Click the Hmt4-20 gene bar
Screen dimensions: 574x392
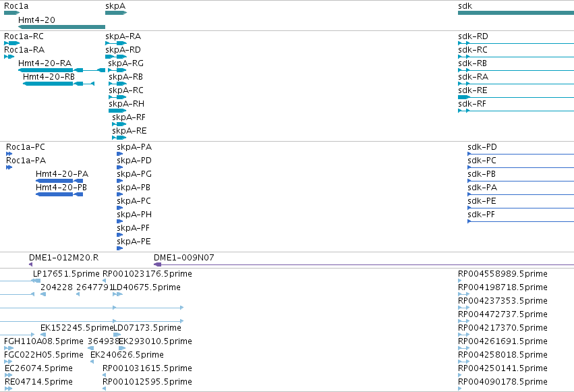pyautogui.click(x=61, y=27)
